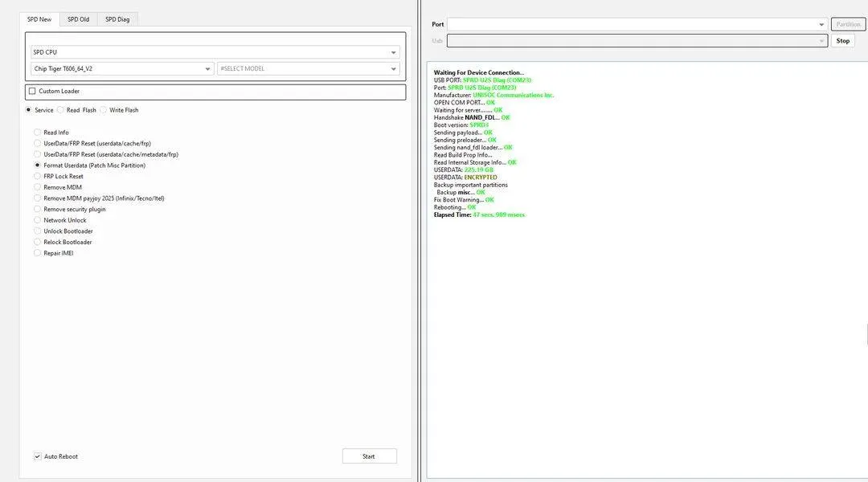Switch to the SPD Old tab
The image size is (868, 482).
[x=78, y=19]
